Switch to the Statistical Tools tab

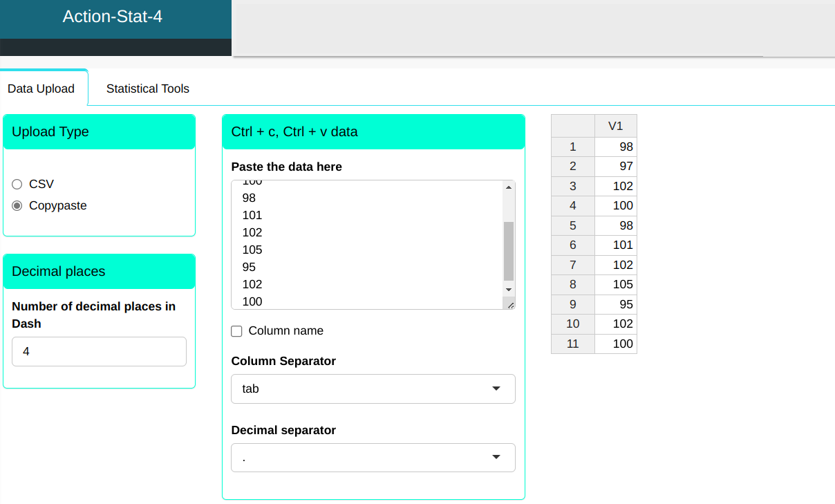tap(147, 88)
